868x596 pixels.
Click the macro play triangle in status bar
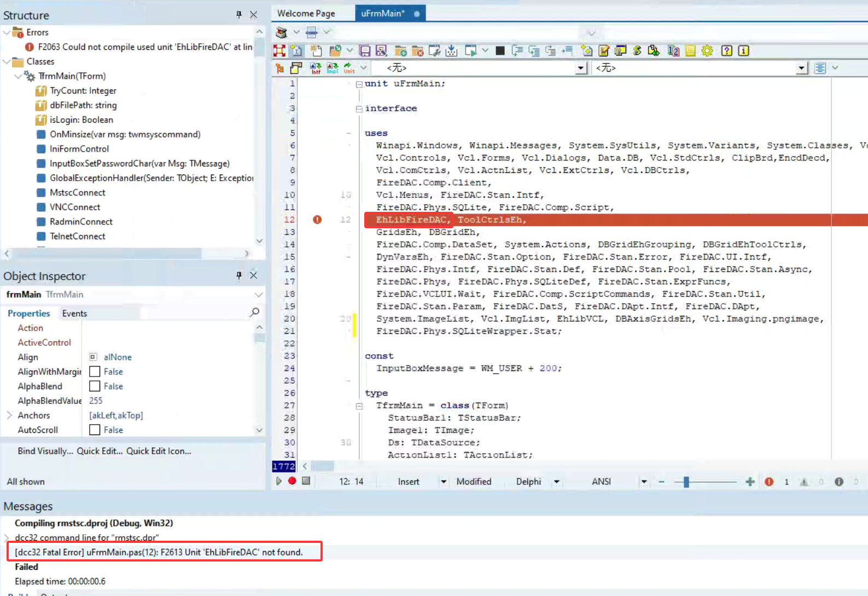[x=279, y=481]
